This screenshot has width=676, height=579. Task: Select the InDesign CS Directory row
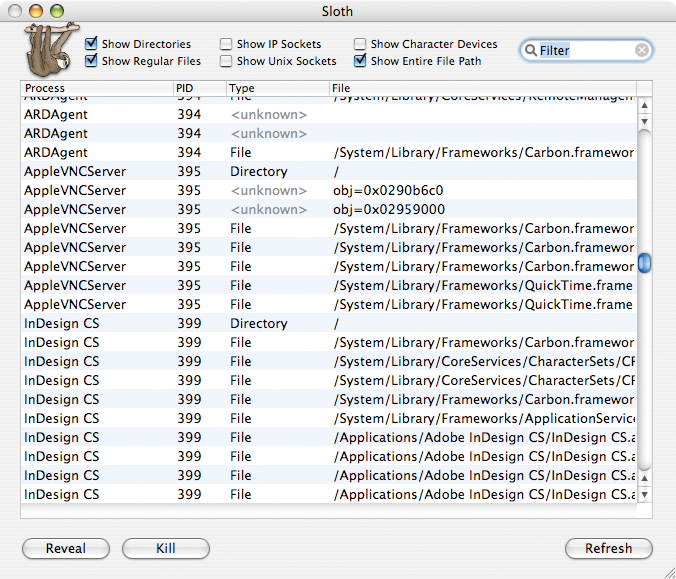point(329,323)
